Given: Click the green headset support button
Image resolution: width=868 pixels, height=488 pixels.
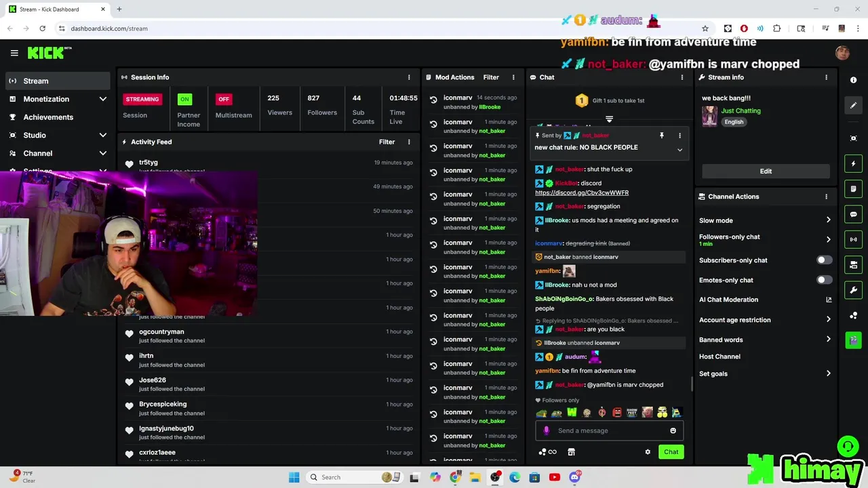Looking at the screenshot, I should [x=847, y=446].
